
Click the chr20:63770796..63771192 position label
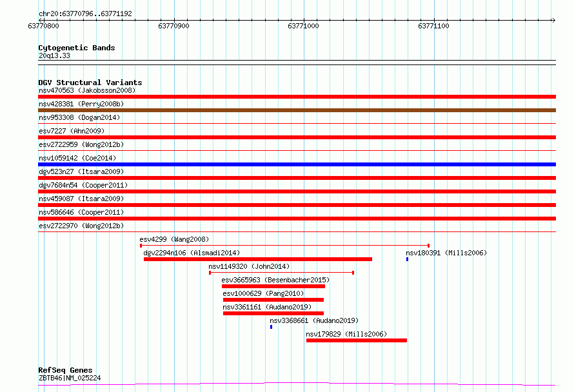click(x=85, y=14)
